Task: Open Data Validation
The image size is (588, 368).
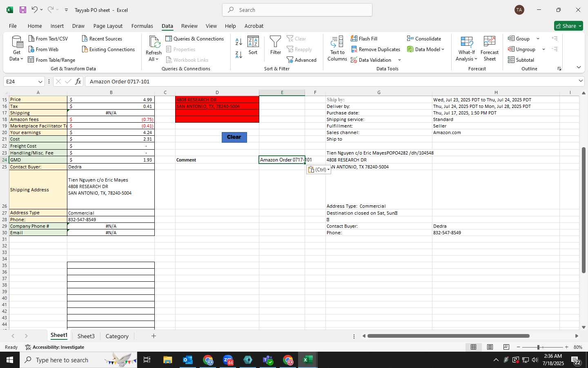Action: pos(371,60)
